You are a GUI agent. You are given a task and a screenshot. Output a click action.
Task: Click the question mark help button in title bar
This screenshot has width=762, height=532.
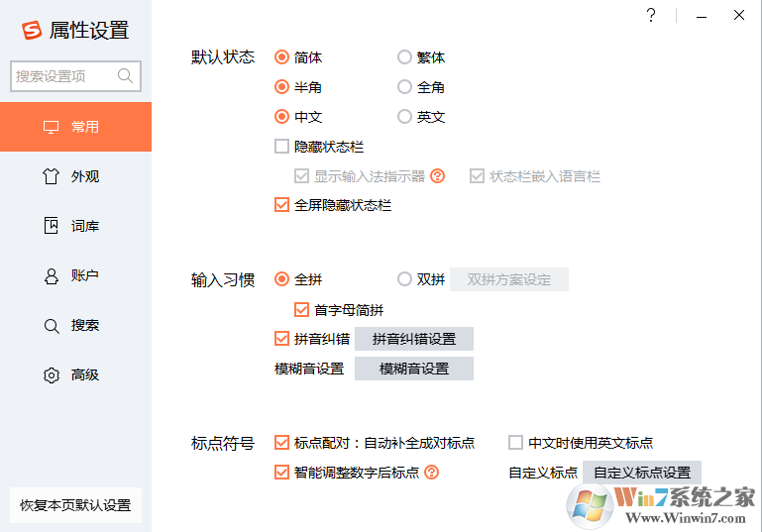click(651, 15)
